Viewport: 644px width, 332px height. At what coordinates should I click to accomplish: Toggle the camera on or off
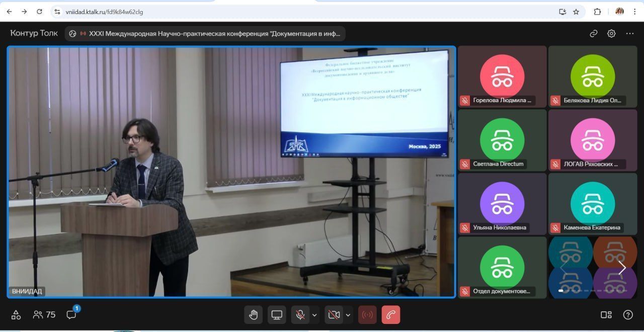pos(334,315)
